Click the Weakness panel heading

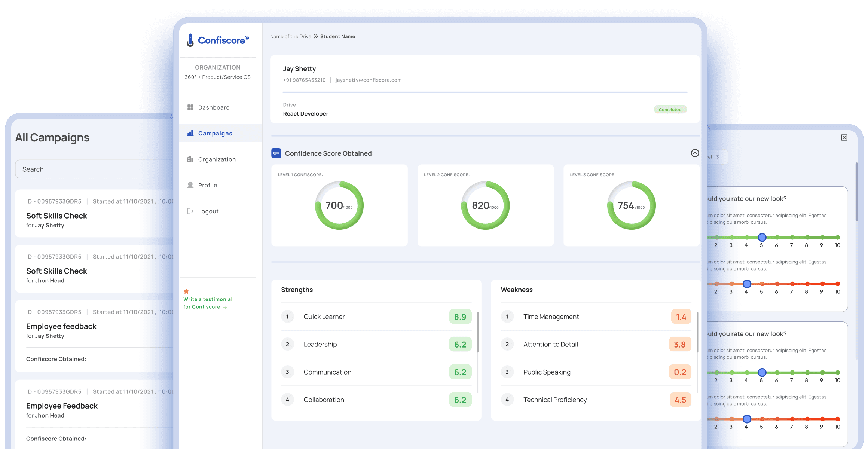click(517, 290)
